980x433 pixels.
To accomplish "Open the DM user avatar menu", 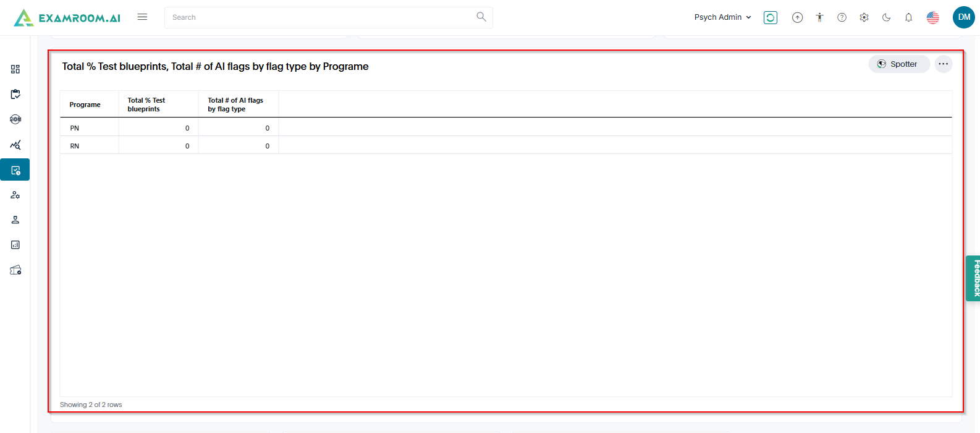I will click(964, 17).
